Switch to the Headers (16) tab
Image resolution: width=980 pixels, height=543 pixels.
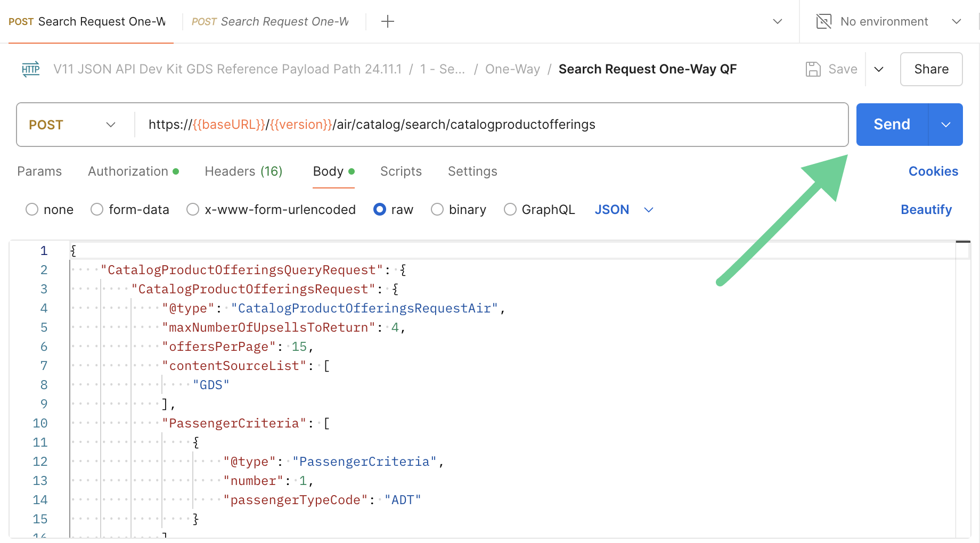click(x=243, y=171)
